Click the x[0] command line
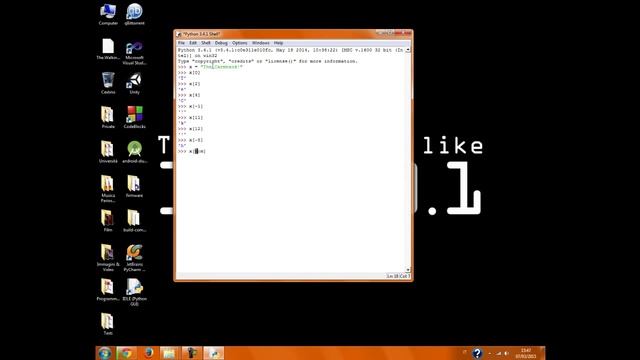This screenshot has width=640, height=360. coord(189,73)
